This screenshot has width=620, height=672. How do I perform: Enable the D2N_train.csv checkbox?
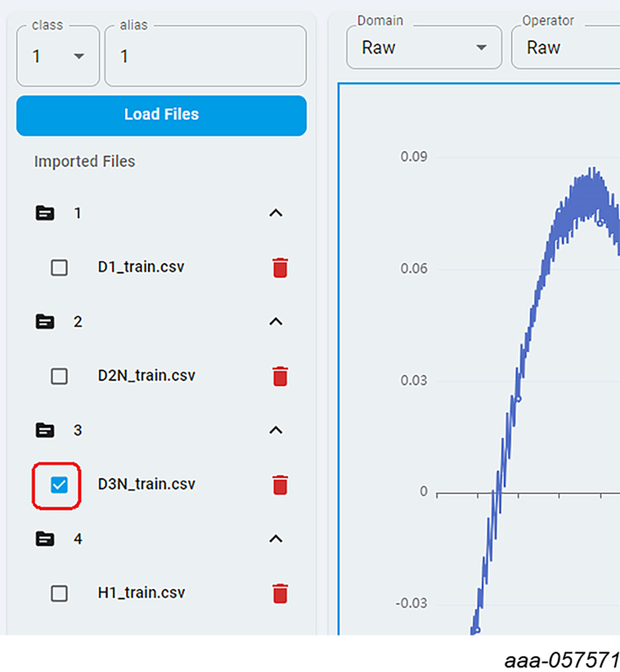pyautogui.click(x=59, y=376)
